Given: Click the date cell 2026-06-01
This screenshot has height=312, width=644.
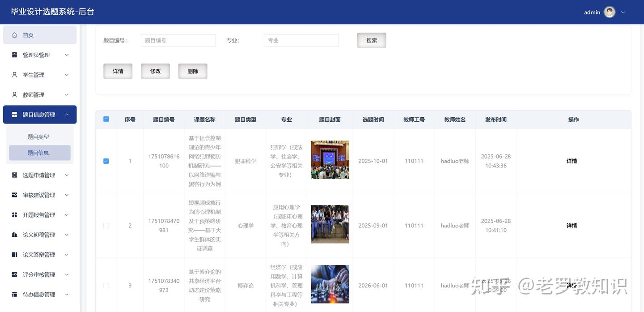Looking at the screenshot, I should click(x=373, y=286).
